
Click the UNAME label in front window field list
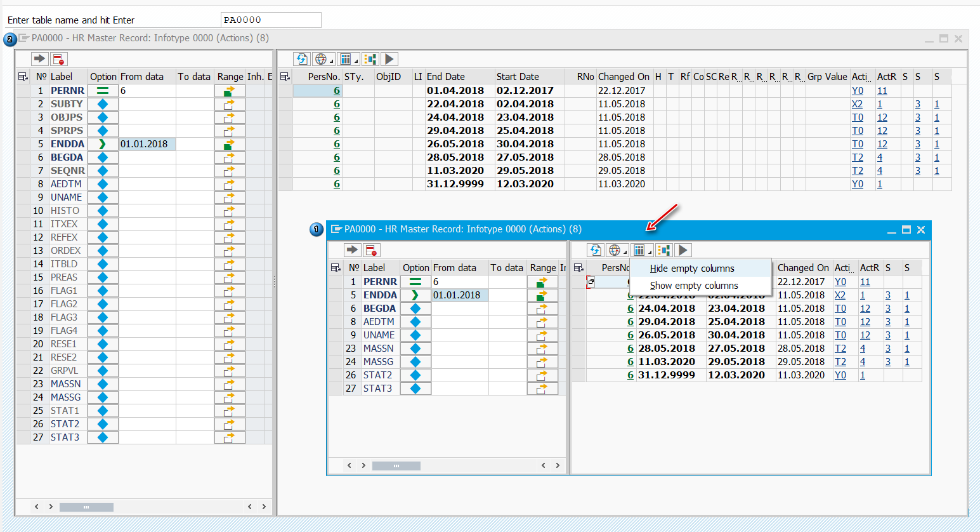click(x=379, y=335)
